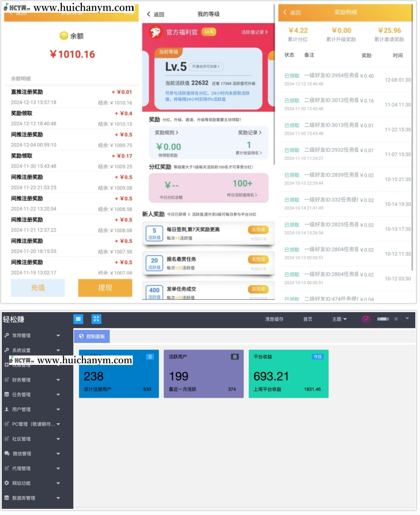The height and width of the screenshot is (515, 420).
Task: Click the 控制面板 panel icon
Action: (x=81, y=336)
